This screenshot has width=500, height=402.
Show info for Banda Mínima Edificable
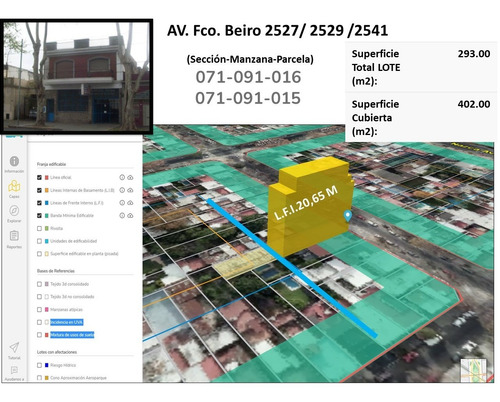pyautogui.click(x=122, y=216)
